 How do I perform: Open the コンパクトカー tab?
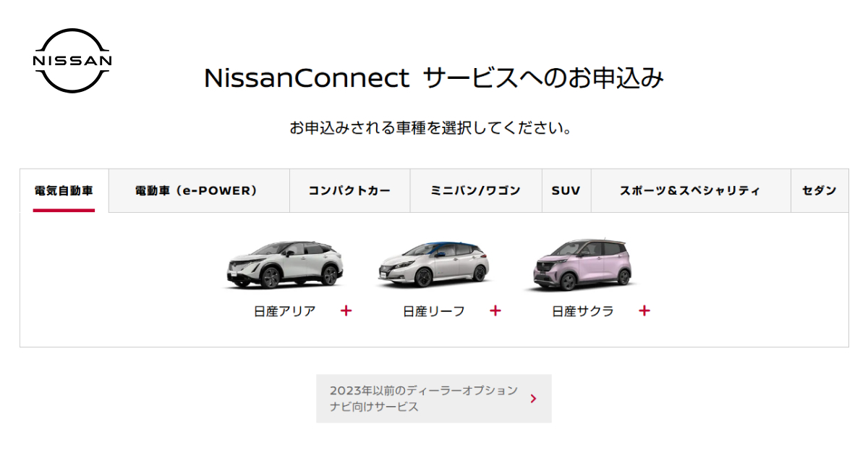click(x=349, y=191)
